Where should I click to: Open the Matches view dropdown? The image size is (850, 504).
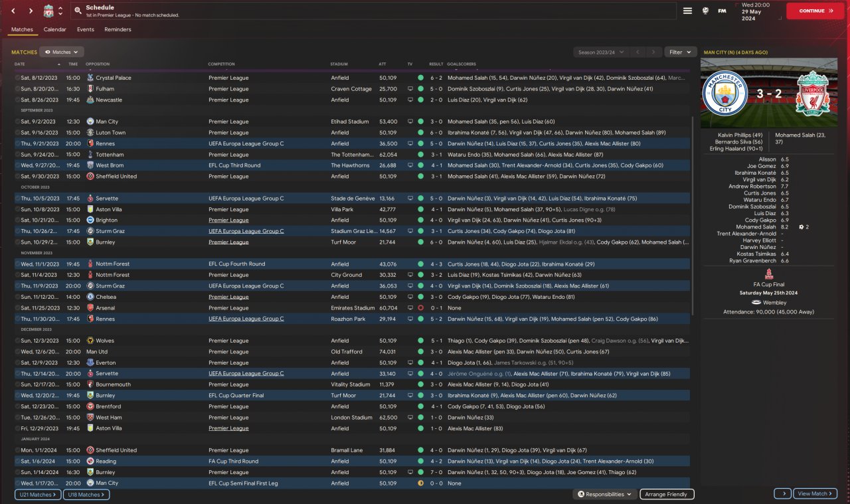[x=62, y=52]
